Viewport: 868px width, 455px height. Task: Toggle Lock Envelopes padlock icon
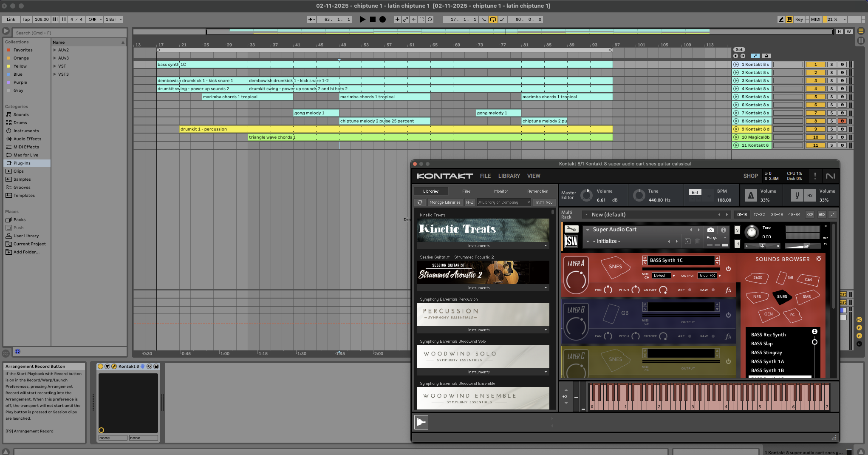[766, 56]
